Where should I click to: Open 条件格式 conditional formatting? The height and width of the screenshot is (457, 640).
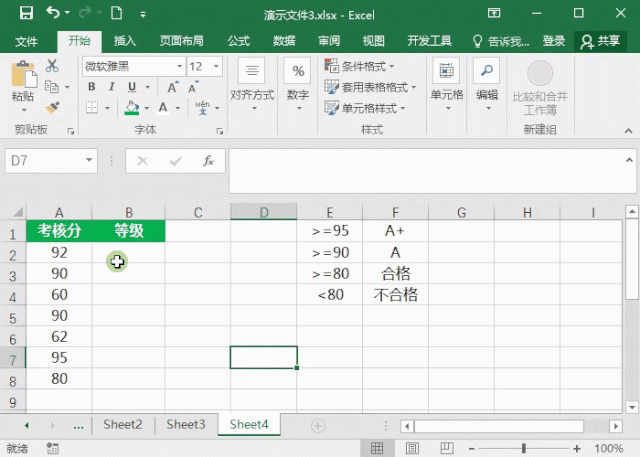coord(359,66)
